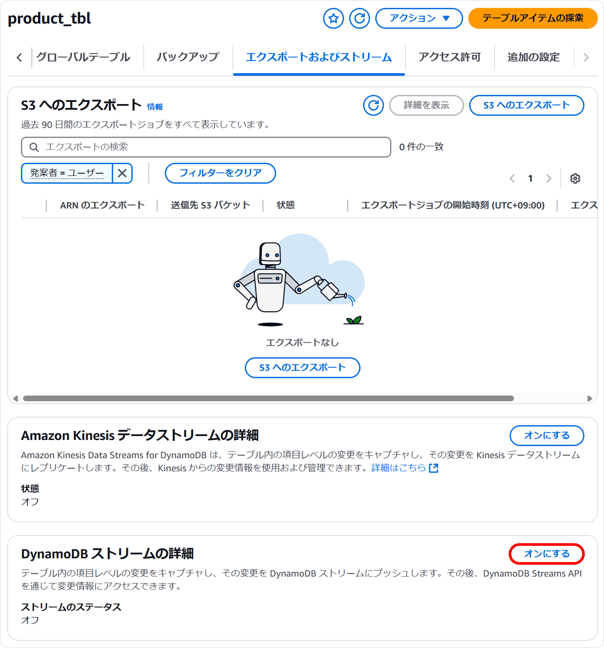Switch to バックアップ tab
604x648 pixels.
click(188, 57)
